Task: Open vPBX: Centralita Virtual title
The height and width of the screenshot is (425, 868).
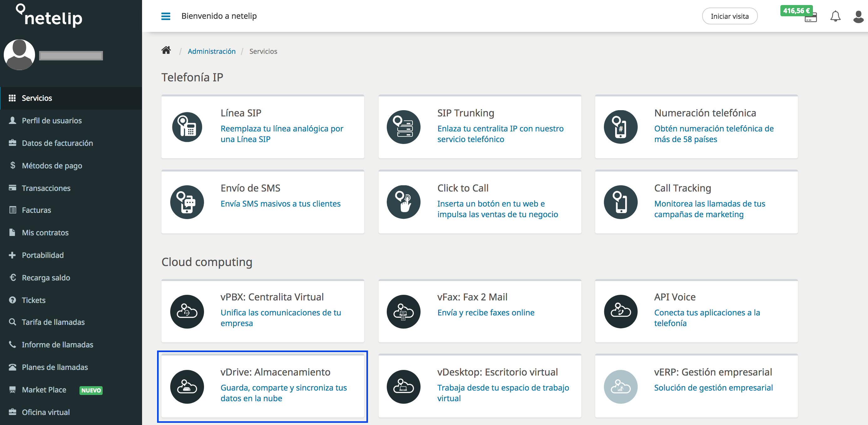Action: (x=272, y=297)
